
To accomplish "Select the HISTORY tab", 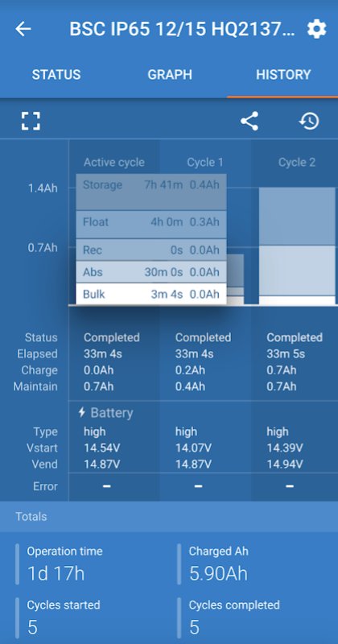I will [x=283, y=75].
